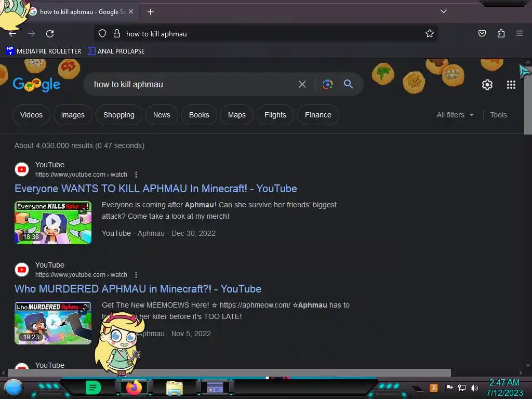Open search Tools

[498, 115]
